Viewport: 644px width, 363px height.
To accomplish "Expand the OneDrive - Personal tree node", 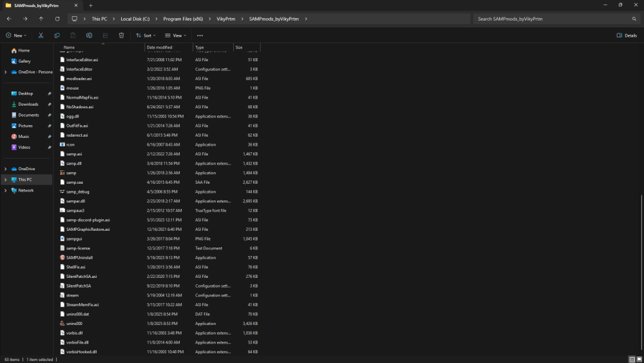I will (x=5, y=72).
